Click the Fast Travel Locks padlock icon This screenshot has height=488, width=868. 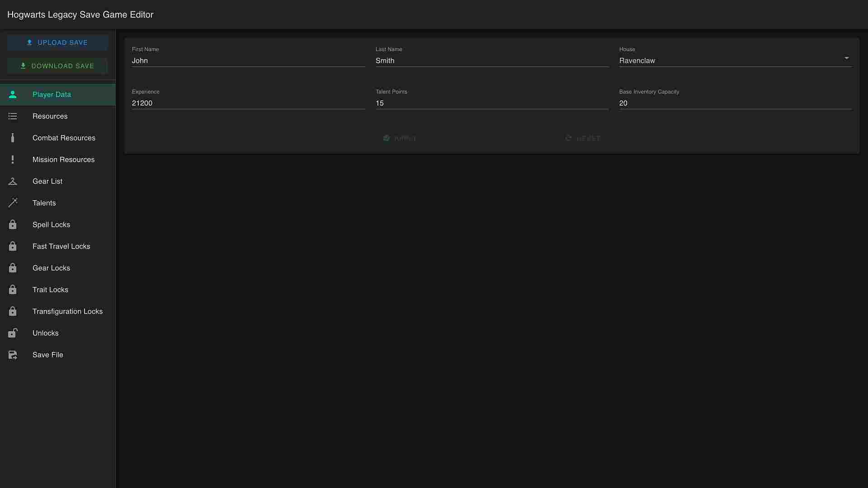13,246
